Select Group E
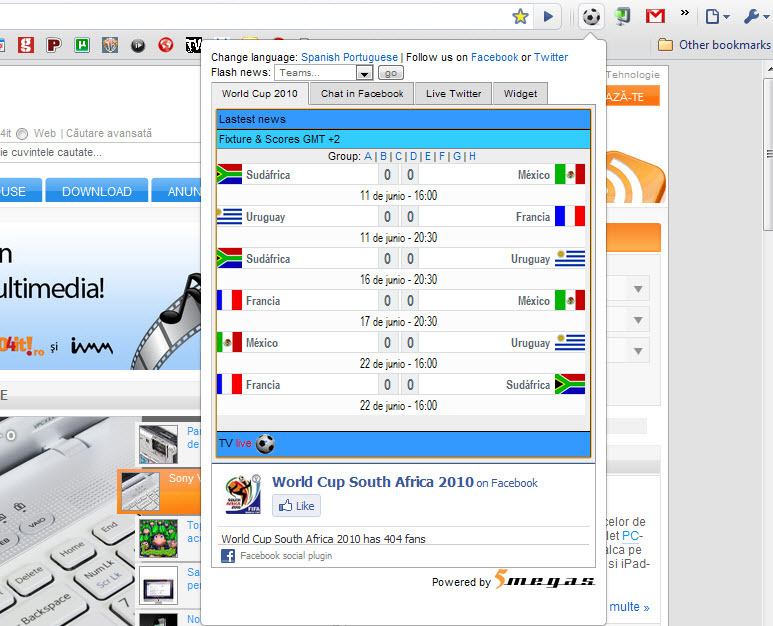 pyautogui.click(x=428, y=156)
